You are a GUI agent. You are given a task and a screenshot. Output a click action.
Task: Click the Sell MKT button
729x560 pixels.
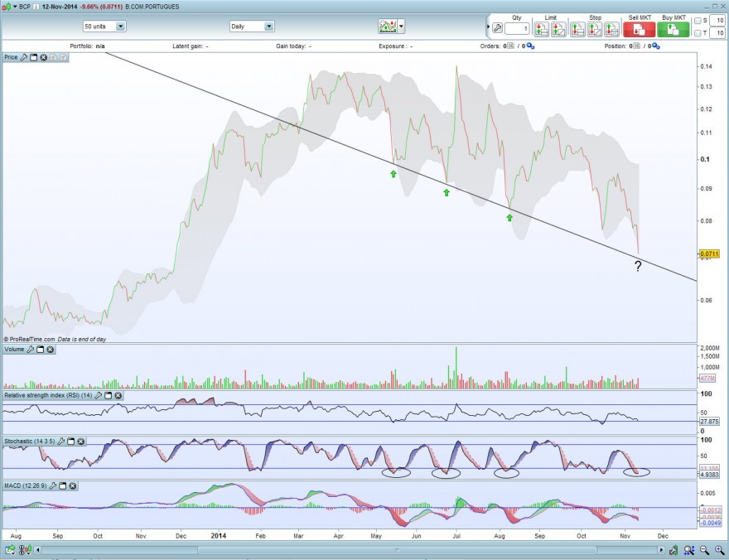[640, 30]
